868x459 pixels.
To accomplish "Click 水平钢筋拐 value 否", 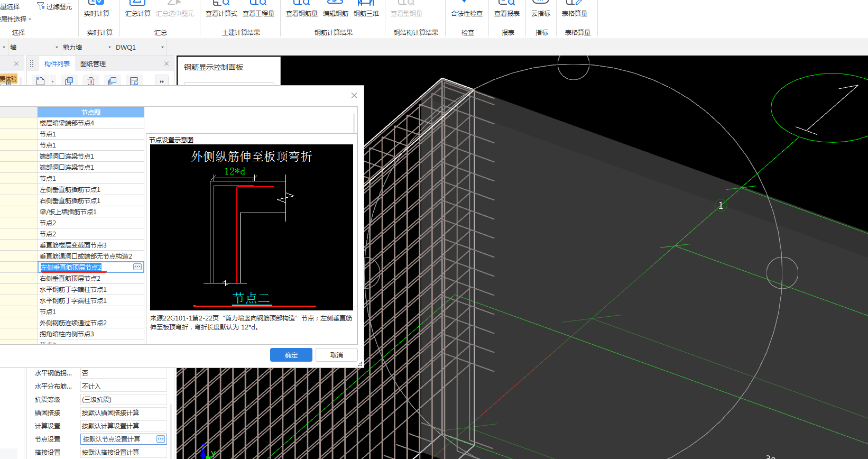I will point(124,373).
